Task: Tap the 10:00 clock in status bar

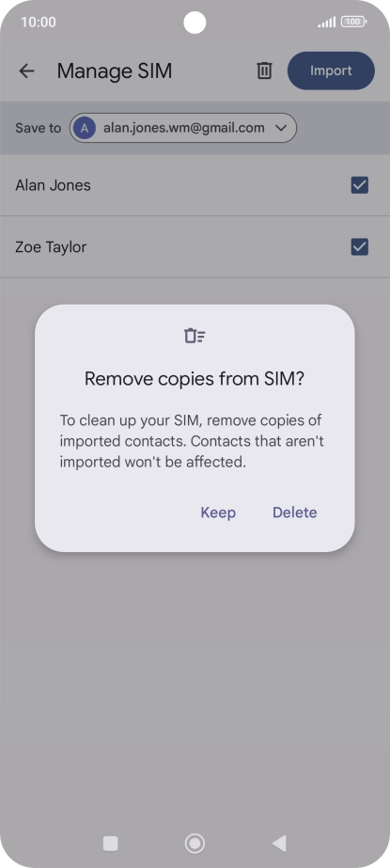Action: [39, 23]
